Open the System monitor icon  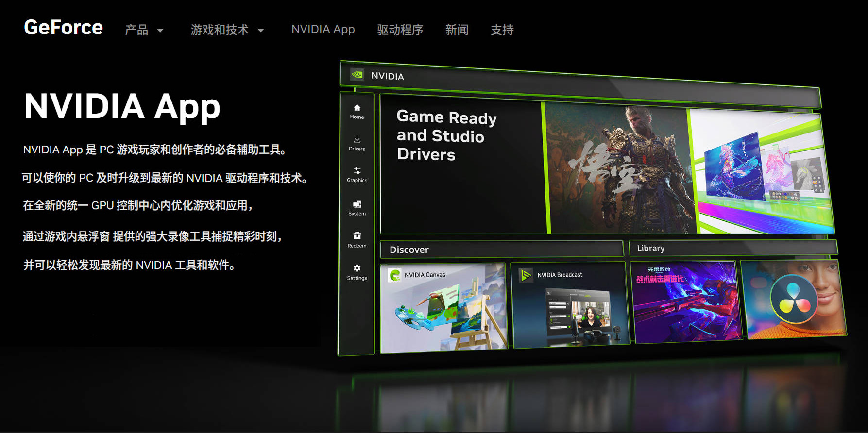(357, 204)
